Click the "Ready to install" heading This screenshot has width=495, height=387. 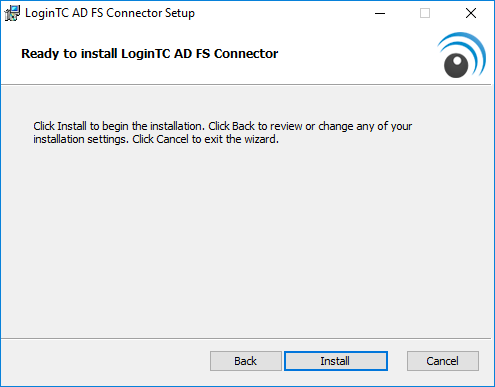pyautogui.click(x=150, y=54)
